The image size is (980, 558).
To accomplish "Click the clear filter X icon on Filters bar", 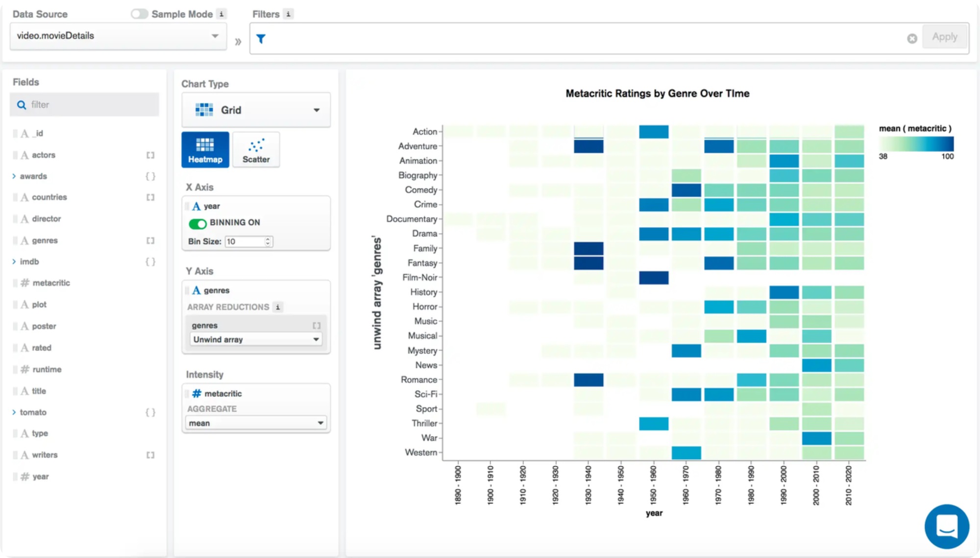I will click(912, 37).
